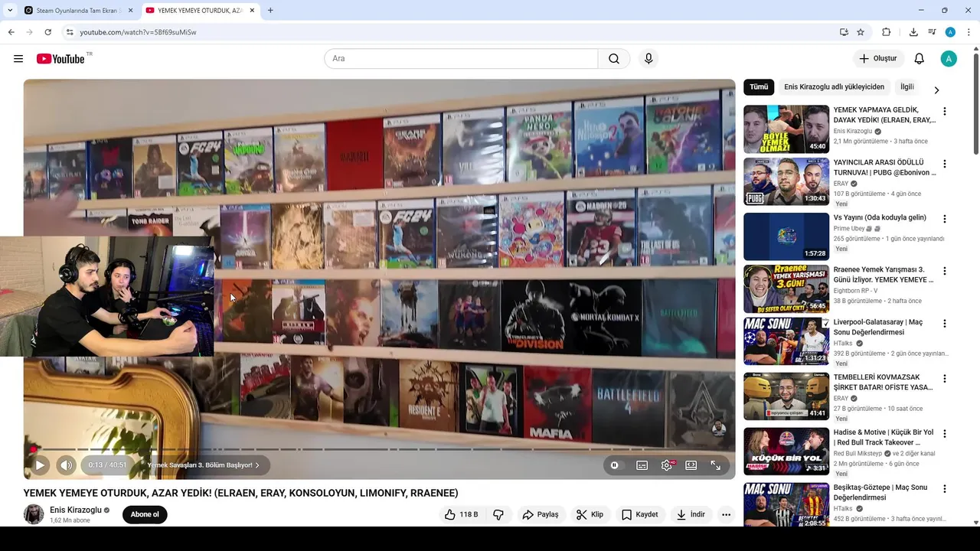980x551 pixels.
Task: Select the İlgili filter chip
Action: click(907, 86)
